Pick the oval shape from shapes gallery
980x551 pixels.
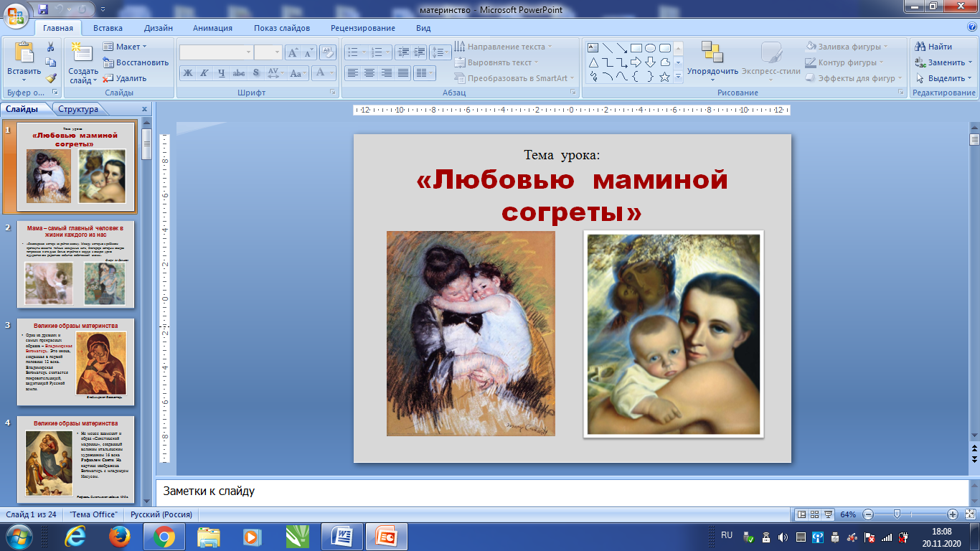click(x=650, y=48)
